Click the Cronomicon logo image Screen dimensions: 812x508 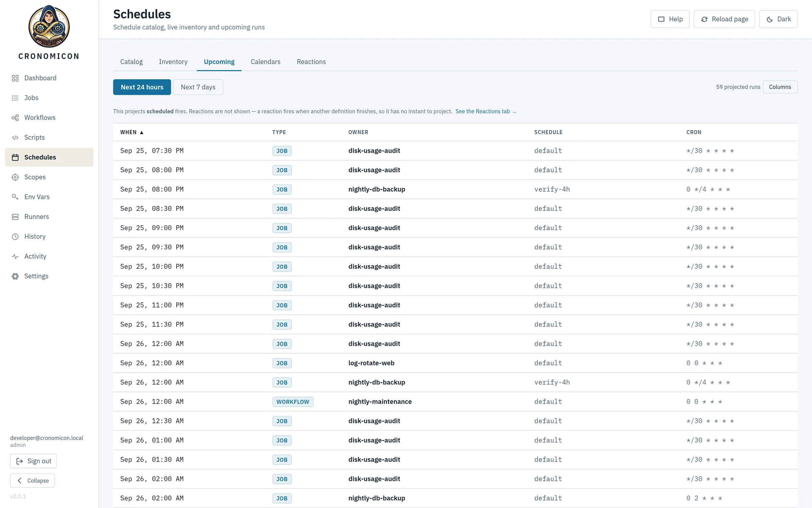tap(49, 26)
